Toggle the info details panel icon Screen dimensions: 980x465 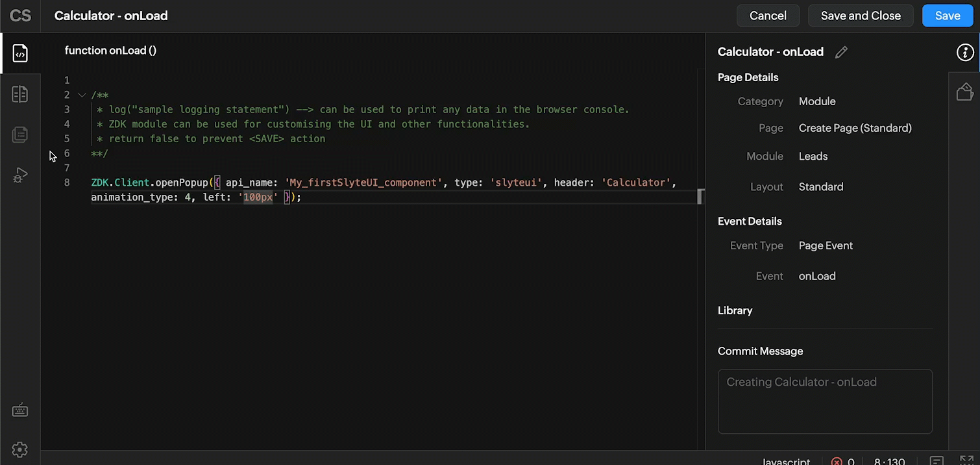[x=965, y=53]
